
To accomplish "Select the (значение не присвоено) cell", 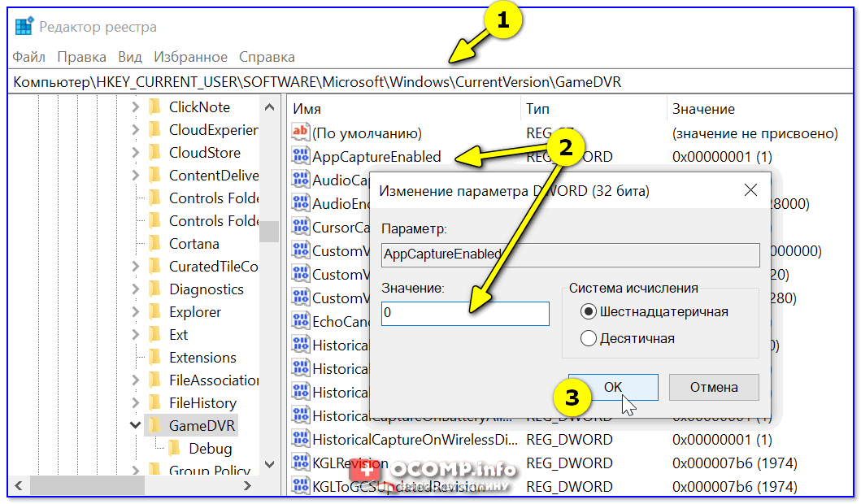I will tap(755, 133).
